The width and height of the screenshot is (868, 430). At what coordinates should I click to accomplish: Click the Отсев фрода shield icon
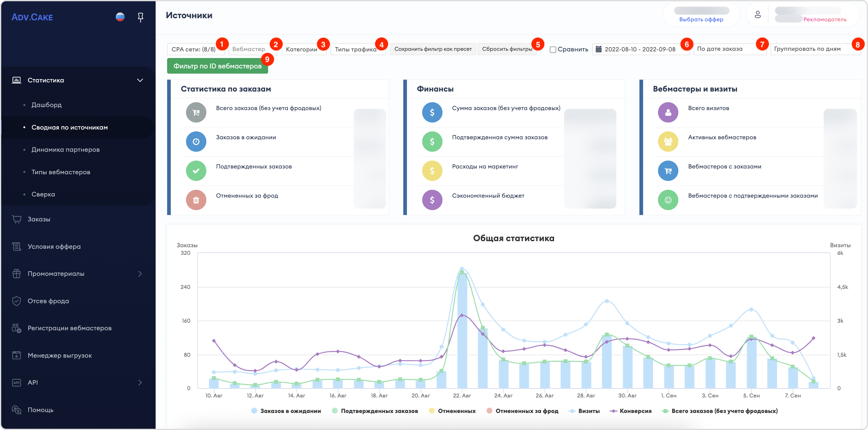[x=16, y=301]
